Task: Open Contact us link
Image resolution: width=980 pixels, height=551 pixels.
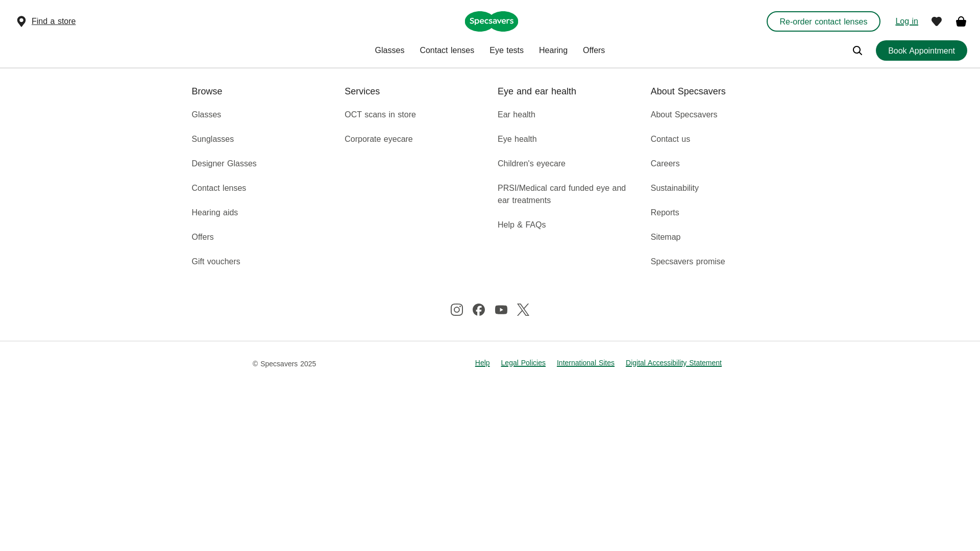Action: (670, 139)
